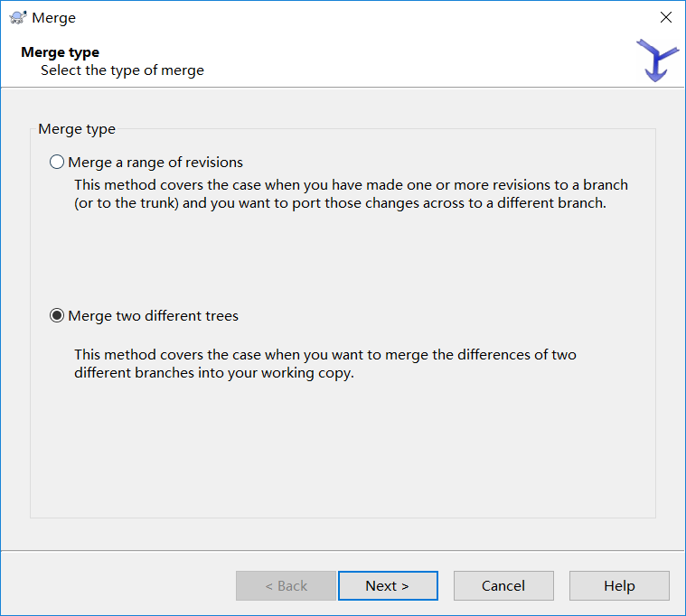This screenshot has width=686, height=616.
Task: Click the Next button
Action: click(388, 585)
